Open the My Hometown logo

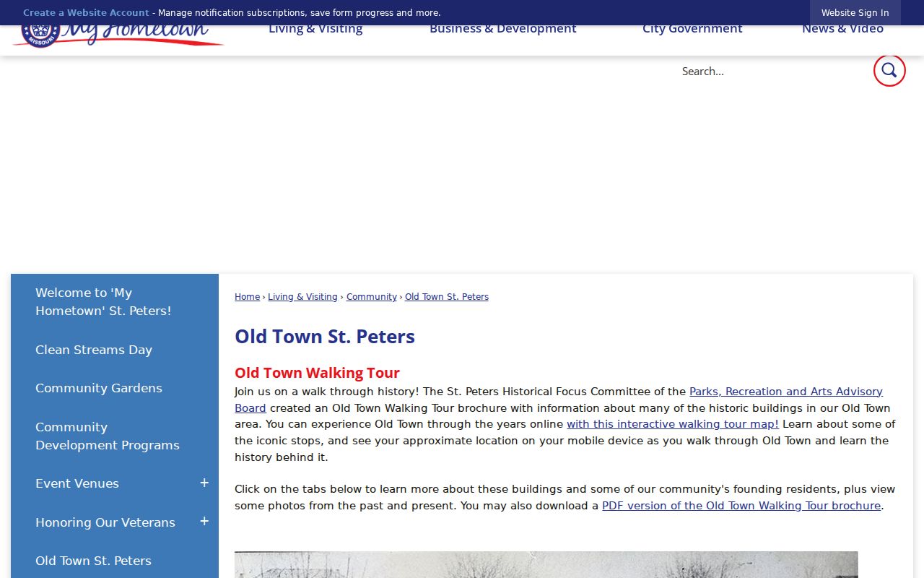click(x=118, y=37)
